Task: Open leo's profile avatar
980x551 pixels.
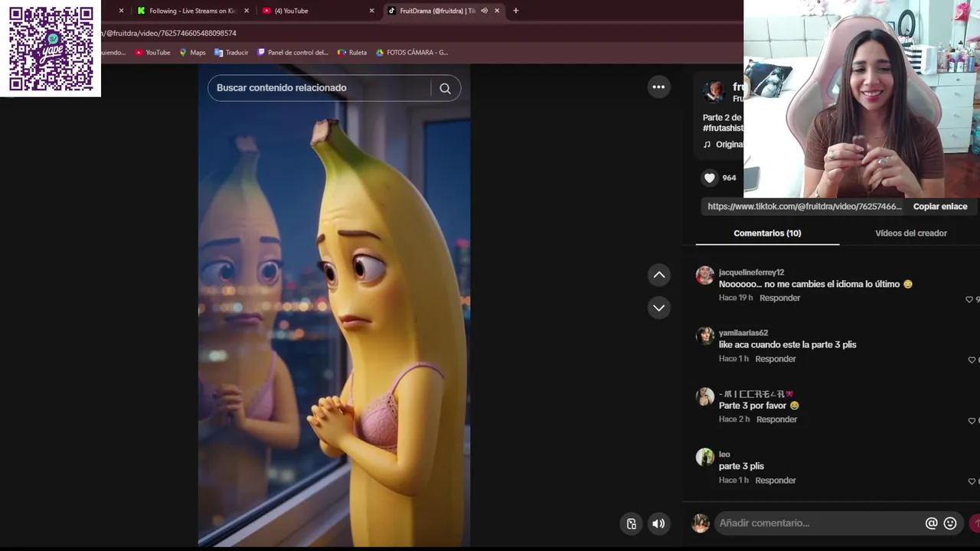Action: tap(704, 457)
